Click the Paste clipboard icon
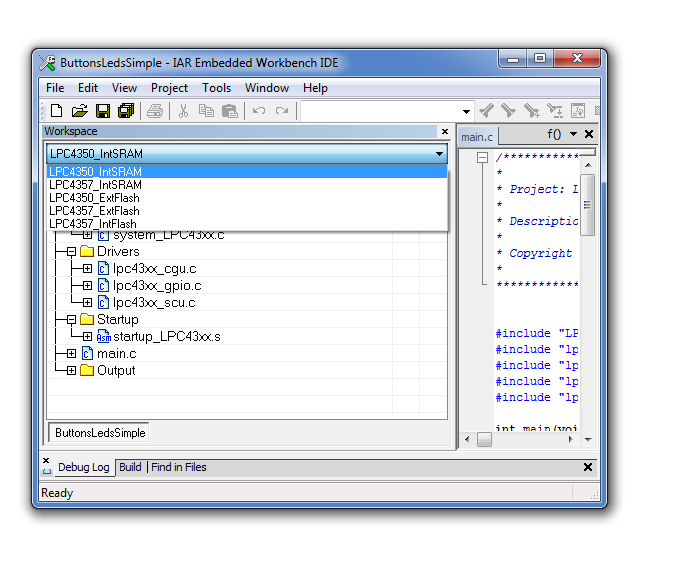This screenshot has width=690, height=568. click(230, 111)
